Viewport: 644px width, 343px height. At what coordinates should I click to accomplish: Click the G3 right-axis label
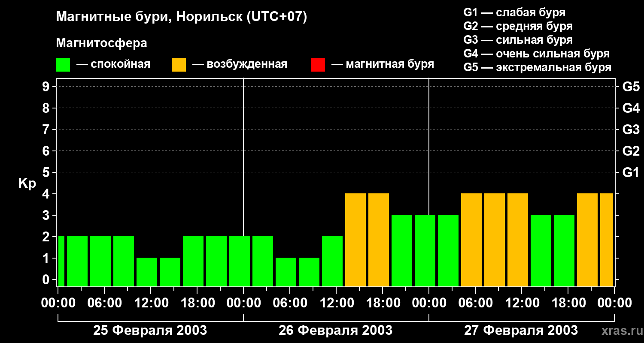click(631, 129)
